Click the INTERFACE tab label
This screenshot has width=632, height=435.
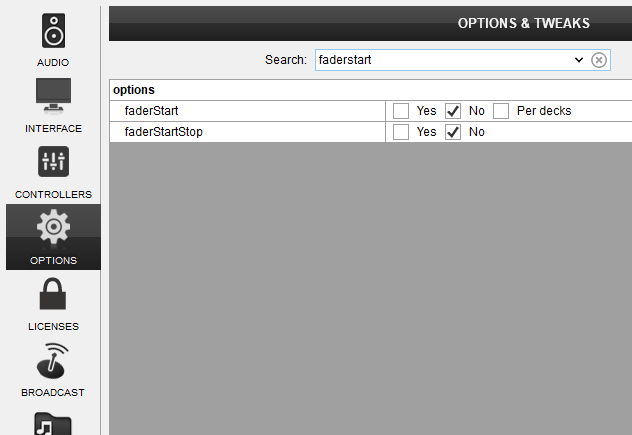point(53,129)
